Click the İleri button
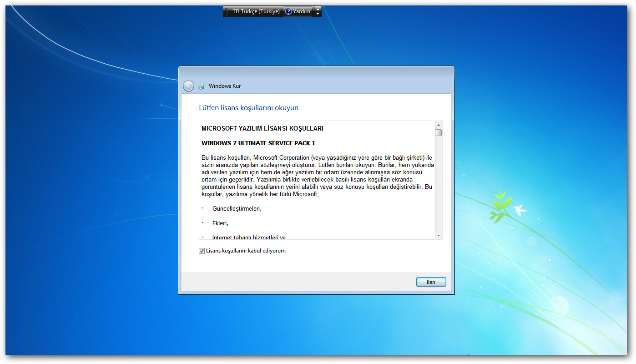Image resolution: width=636 pixels, height=364 pixels. pyautogui.click(x=431, y=282)
